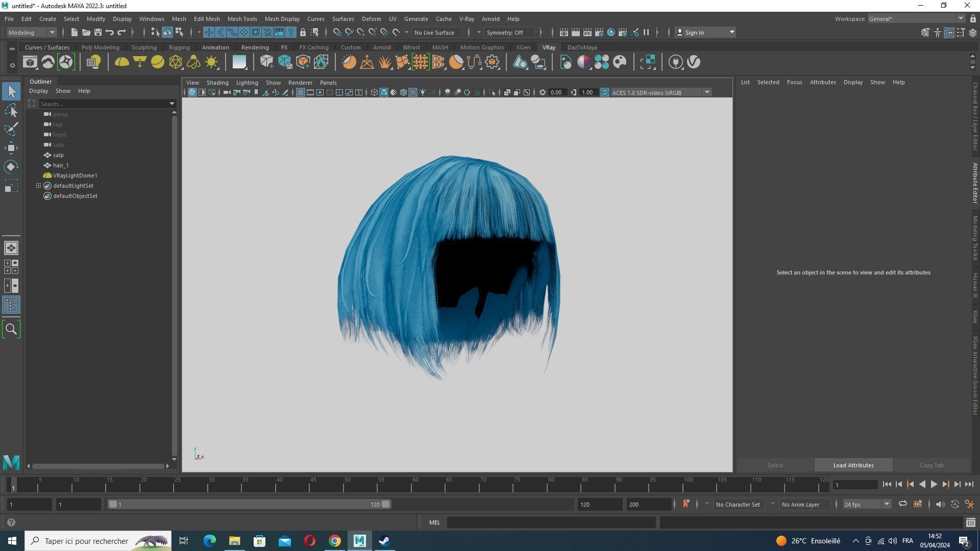Image resolution: width=980 pixels, height=551 pixels.
Task: Choose the Paint Selection tool
Action: [x=11, y=129]
